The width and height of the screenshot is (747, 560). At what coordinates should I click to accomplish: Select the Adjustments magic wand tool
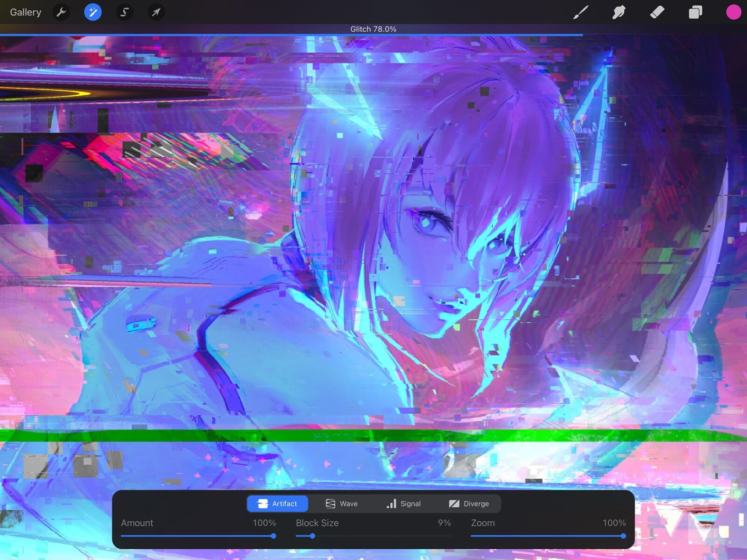[x=92, y=12]
